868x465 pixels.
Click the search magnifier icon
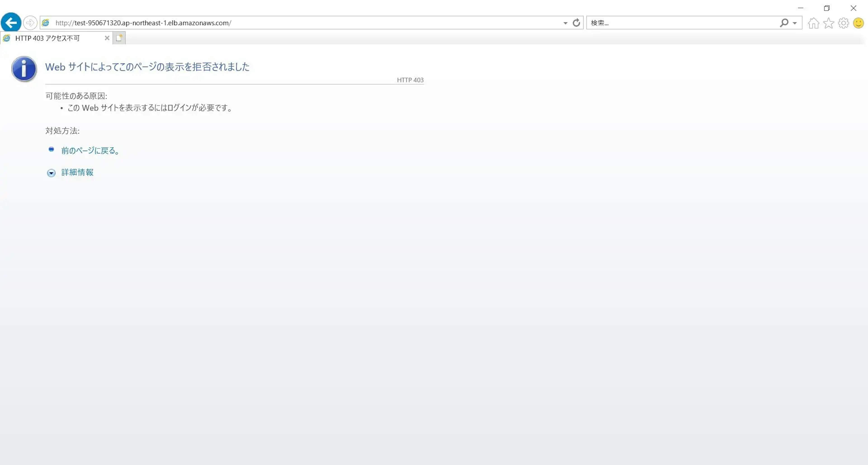coord(784,23)
